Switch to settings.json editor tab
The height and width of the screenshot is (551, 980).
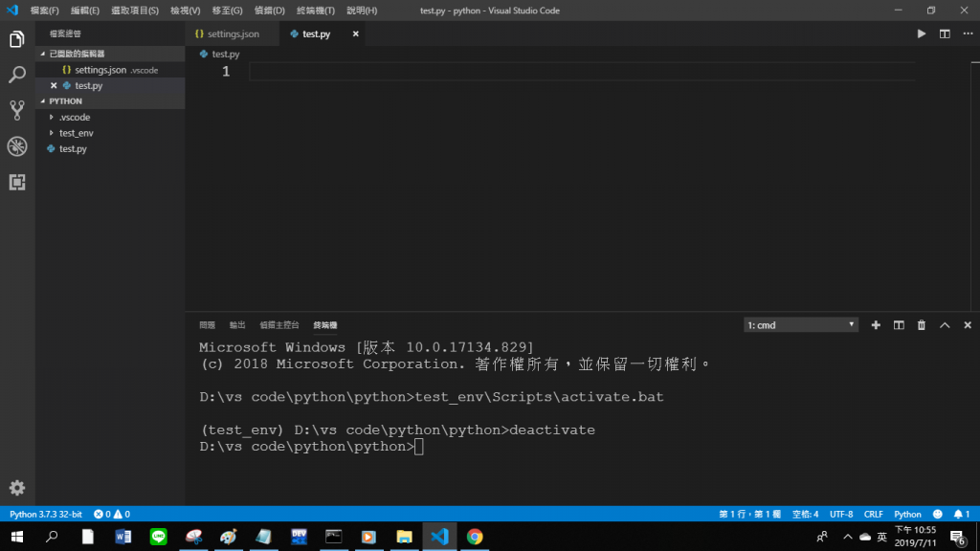point(233,33)
